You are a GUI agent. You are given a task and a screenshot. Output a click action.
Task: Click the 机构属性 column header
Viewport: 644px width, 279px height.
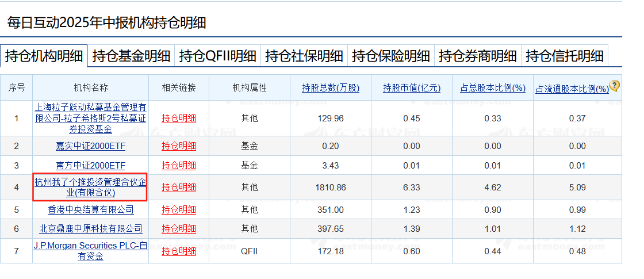(x=250, y=87)
